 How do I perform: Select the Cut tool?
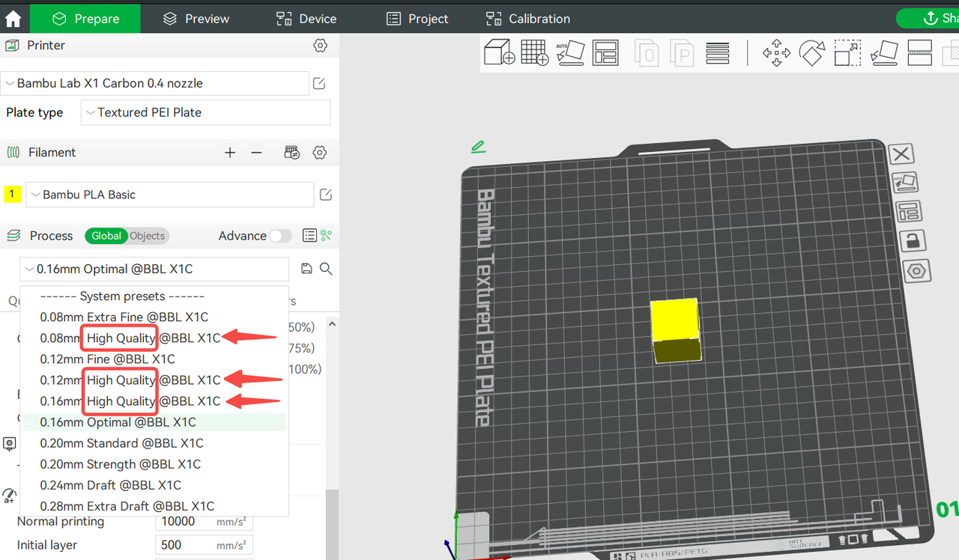click(x=919, y=53)
